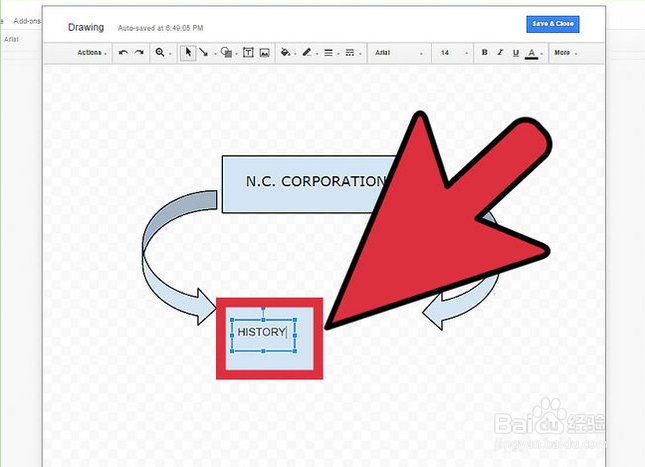This screenshot has width=645, height=467.
Task: Toggle Bold formatting
Action: pos(485,53)
